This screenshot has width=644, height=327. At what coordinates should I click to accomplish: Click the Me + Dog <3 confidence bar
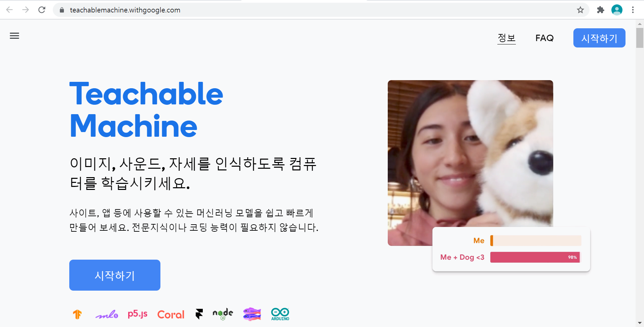[535, 257]
